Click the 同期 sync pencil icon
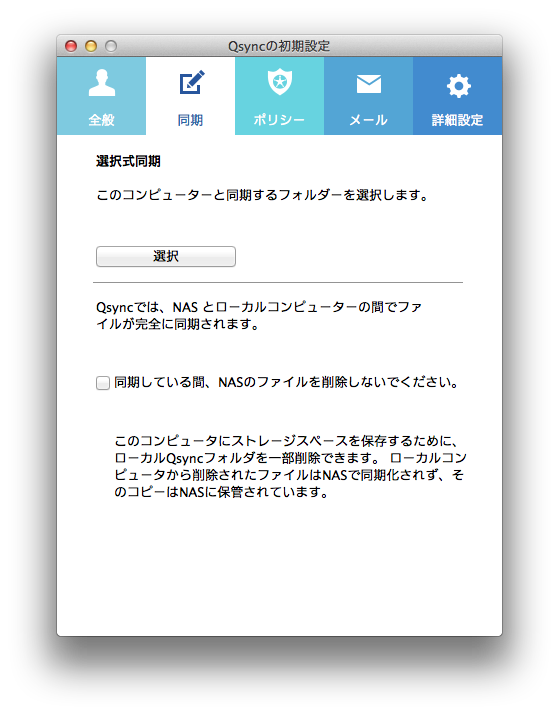559x715 pixels. coord(192,83)
